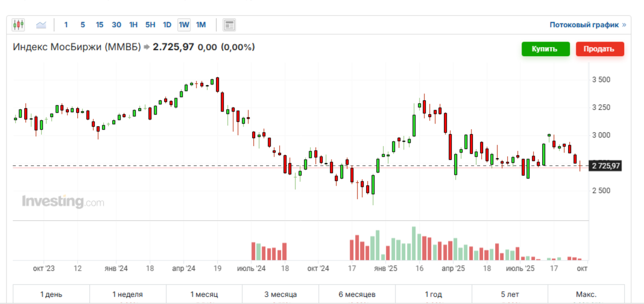Select the 1 день range tab

click(51, 294)
